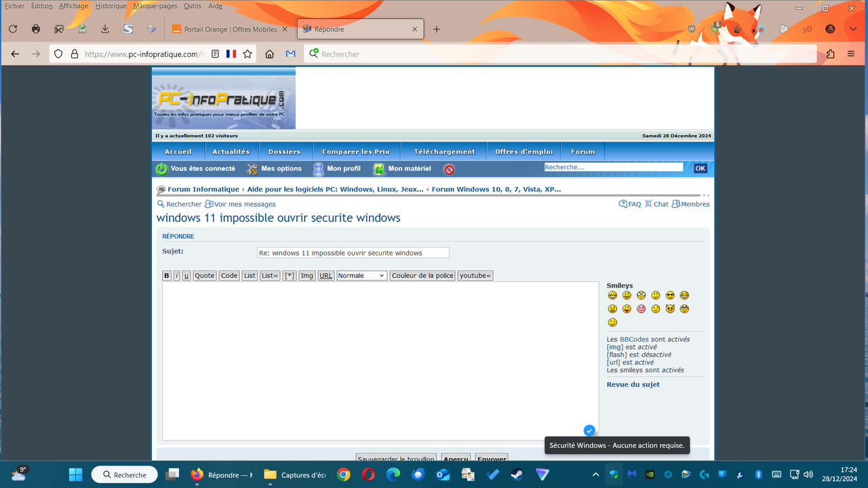This screenshot has height=488, width=868.
Task: Open Comparer les Prix section
Action: [x=356, y=152]
